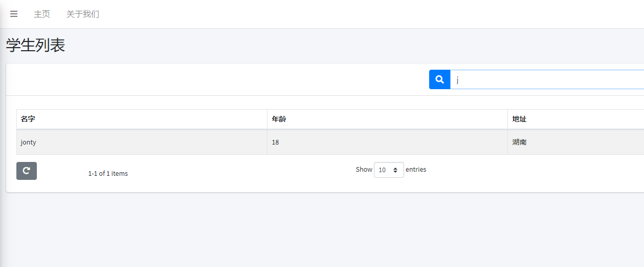Go to the 关于我们 page

click(83, 14)
